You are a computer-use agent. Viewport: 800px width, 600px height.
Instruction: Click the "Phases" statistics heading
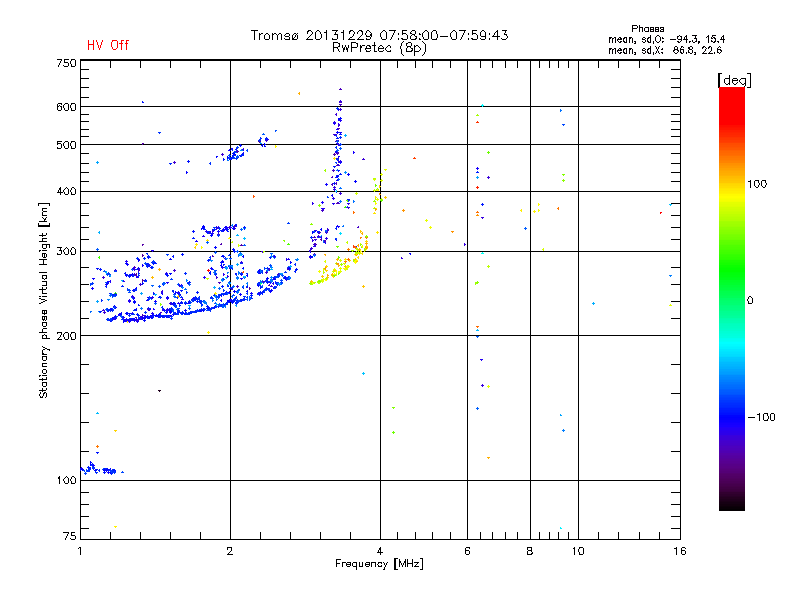(647, 29)
